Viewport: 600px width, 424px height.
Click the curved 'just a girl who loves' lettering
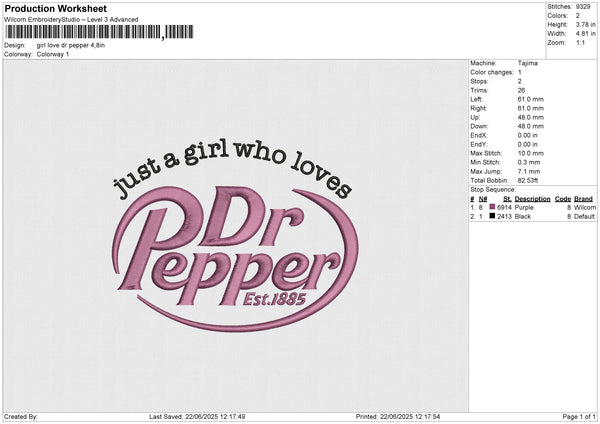click(x=232, y=170)
